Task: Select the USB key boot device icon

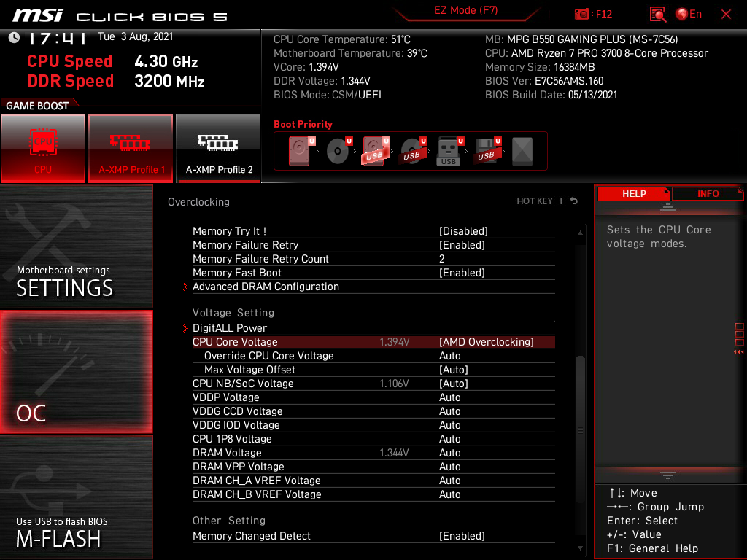Action: coord(449,151)
